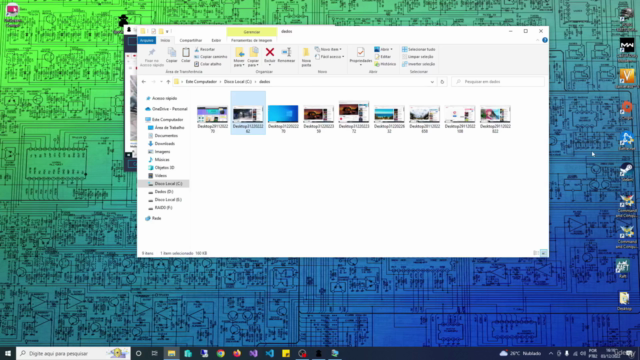Click the Gerenciar contextual tab
The height and width of the screenshot is (360, 640).
click(x=251, y=31)
